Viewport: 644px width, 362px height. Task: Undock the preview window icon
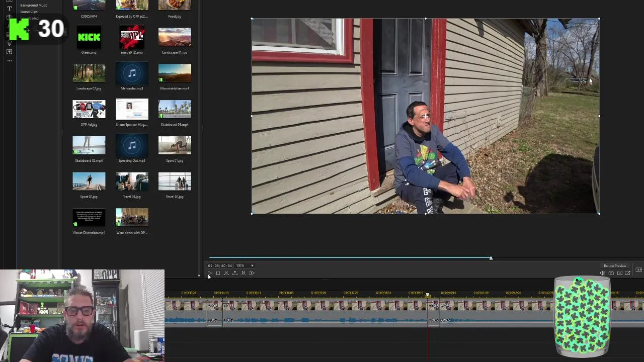627,273
